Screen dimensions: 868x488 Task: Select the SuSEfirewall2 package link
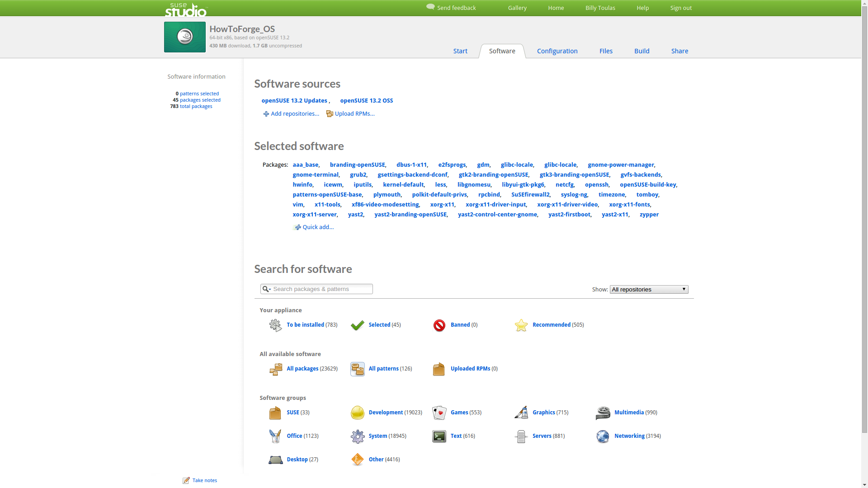530,195
